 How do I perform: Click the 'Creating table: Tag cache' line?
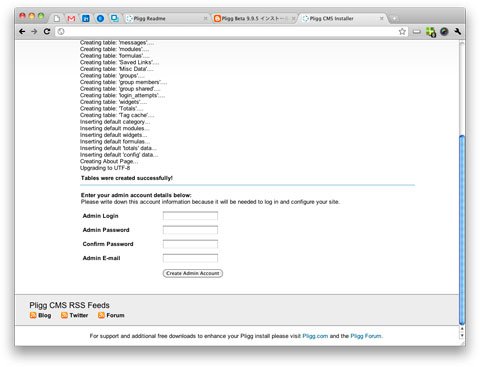pos(117,115)
